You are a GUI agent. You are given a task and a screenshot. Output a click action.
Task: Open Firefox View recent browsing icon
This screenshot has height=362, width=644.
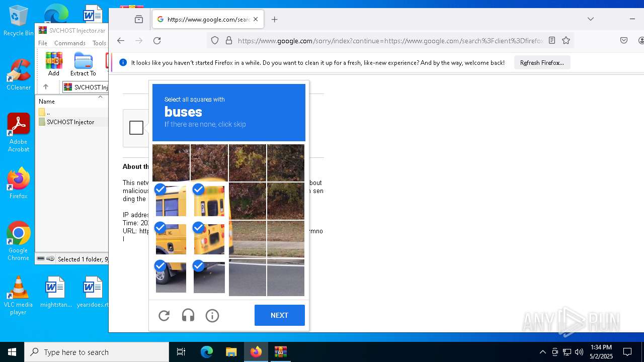(139, 19)
